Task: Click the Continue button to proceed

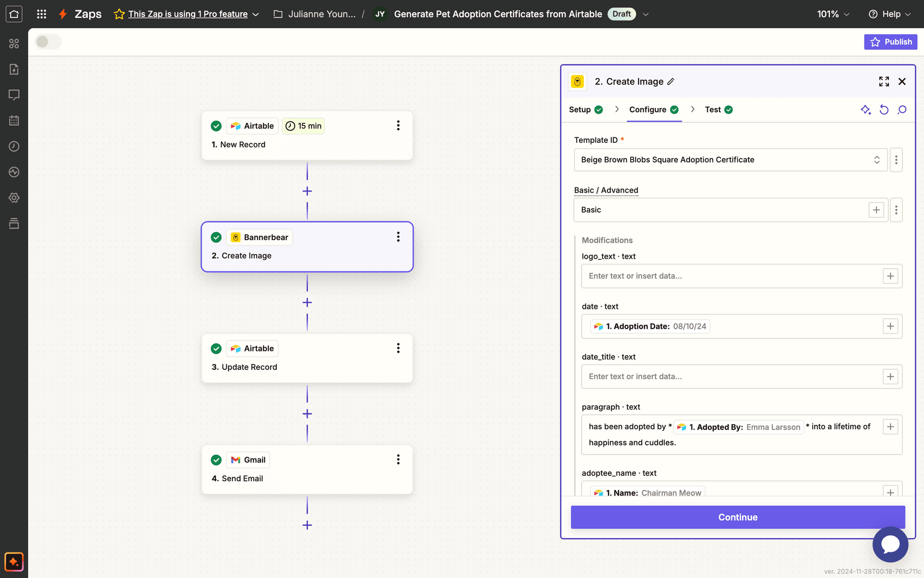Action: [x=738, y=517]
